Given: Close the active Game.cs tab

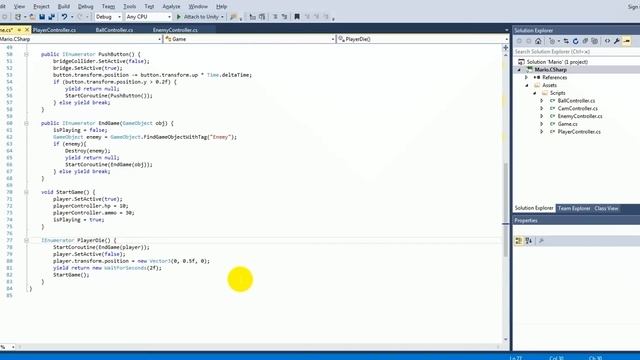Looking at the screenshot, I should pos(27,30).
